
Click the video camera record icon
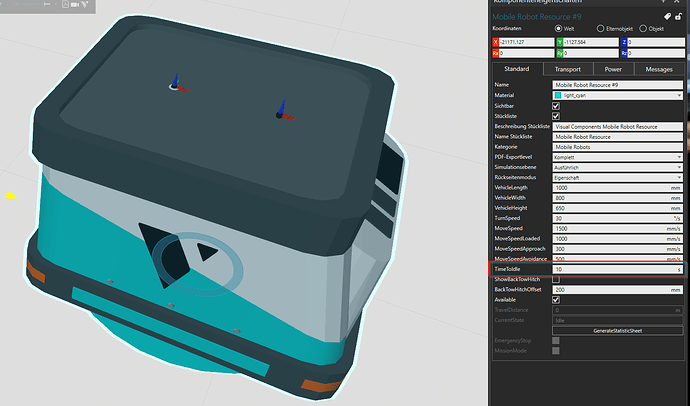[x=75, y=4]
